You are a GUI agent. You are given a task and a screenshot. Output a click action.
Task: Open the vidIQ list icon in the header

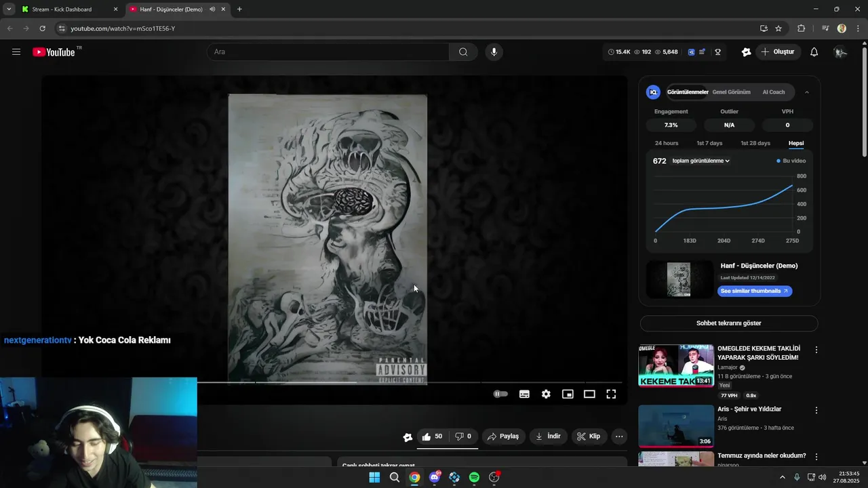coord(703,52)
